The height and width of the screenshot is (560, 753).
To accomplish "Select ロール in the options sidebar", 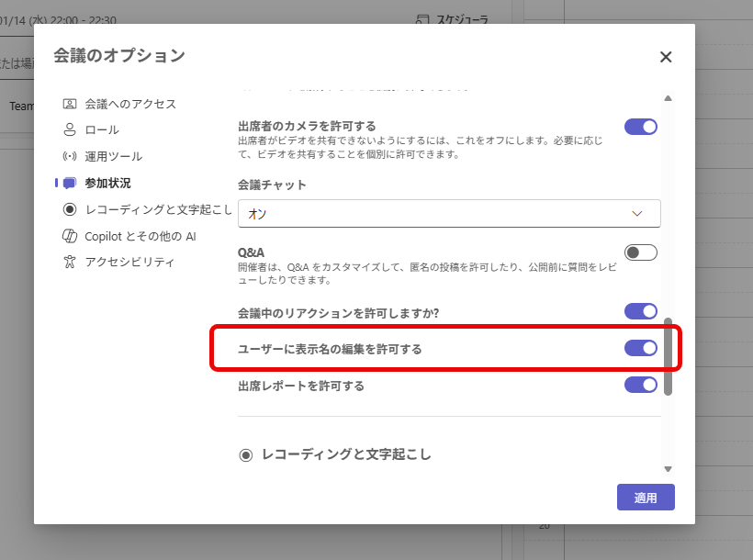I will tap(102, 130).
